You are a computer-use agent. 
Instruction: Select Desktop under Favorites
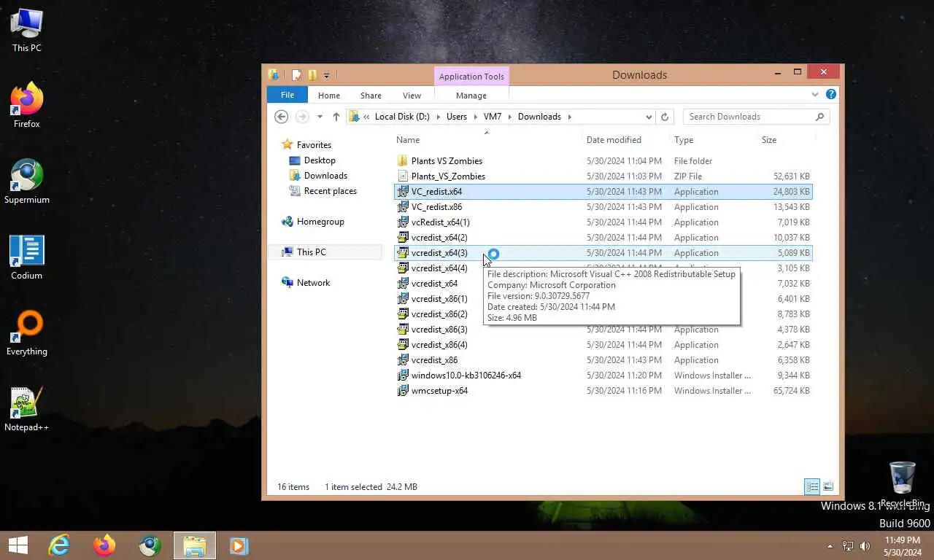(x=320, y=160)
